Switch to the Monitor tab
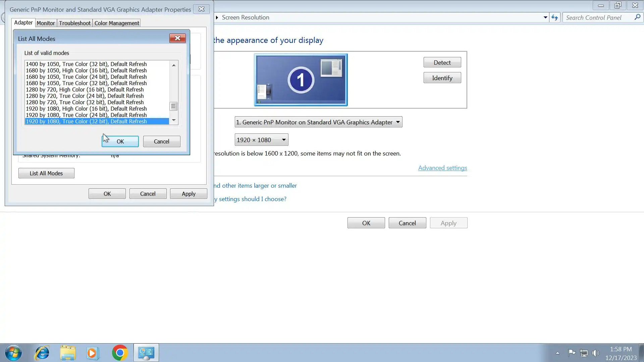Viewport: 644px width, 362px height. click(46, 23)
